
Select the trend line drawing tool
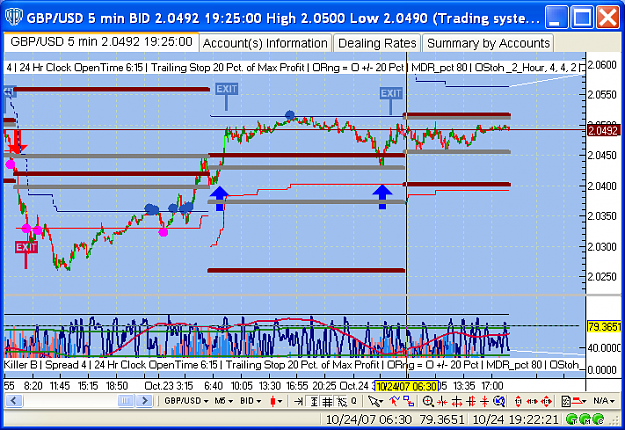coord(395,401)
